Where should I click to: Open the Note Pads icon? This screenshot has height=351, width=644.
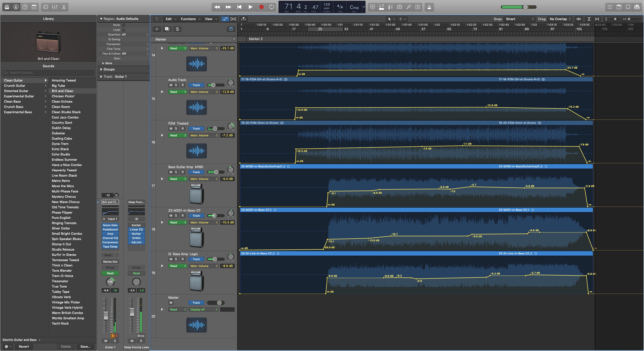619,7
